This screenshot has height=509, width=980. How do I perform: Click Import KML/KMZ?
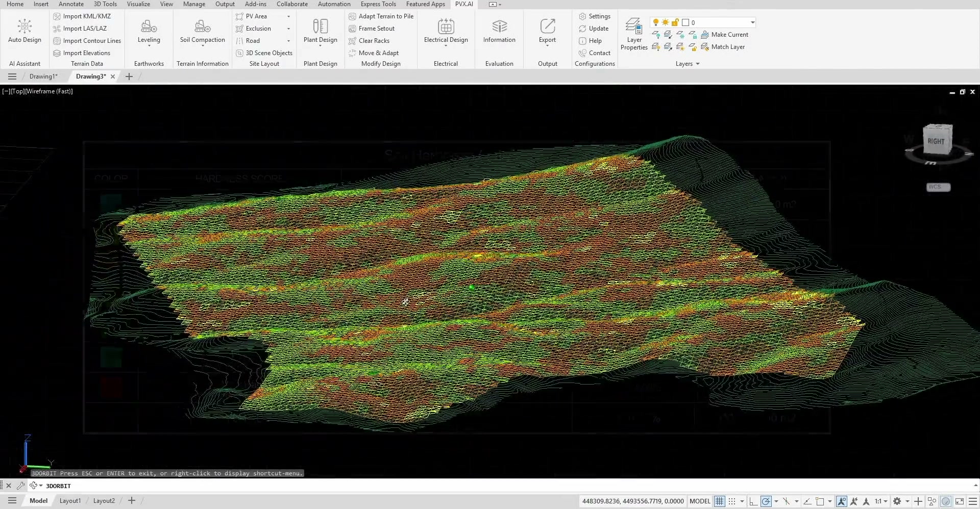(x=82, y=16)
